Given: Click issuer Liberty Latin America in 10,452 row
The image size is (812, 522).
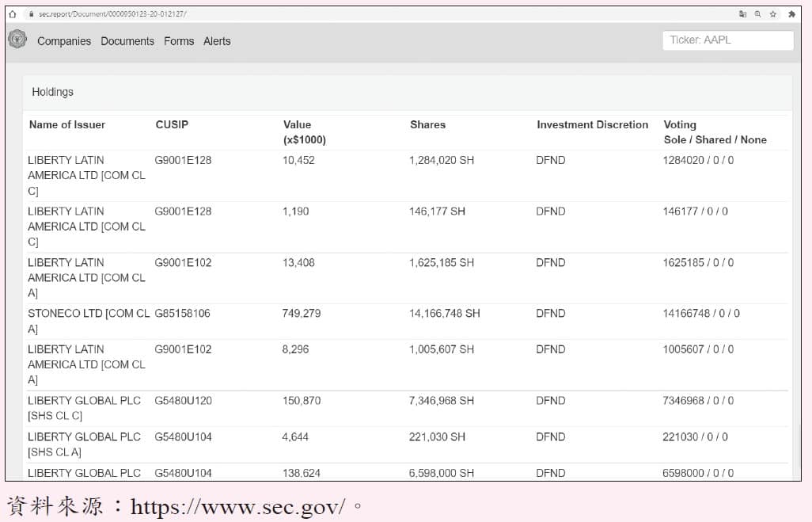Looking at the screenshot, I should 86,176.
